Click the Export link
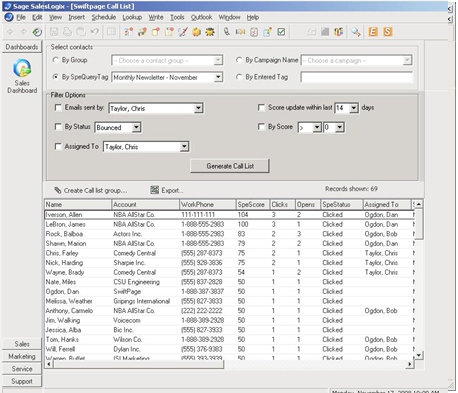The image size is (458, 393). (x=172, y=190)
